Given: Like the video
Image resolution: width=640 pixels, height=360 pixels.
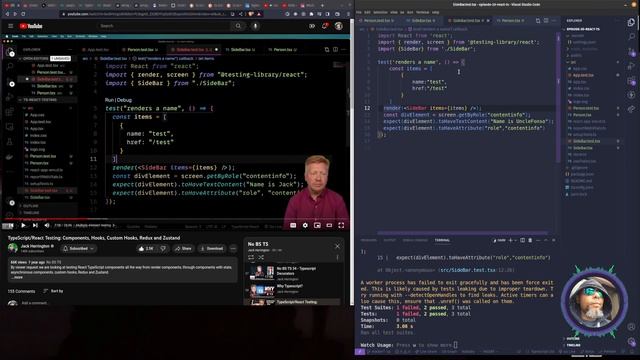Looking at the screenshot, I should [x=146, y=248].
